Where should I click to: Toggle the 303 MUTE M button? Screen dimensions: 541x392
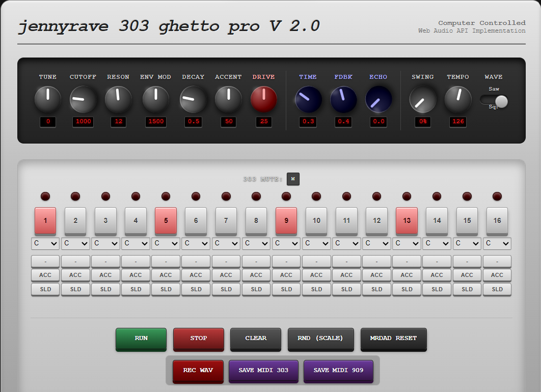point(293,179)
